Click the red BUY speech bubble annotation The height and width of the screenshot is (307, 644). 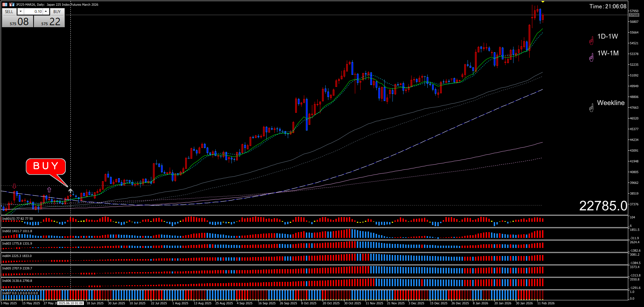[46, 166]
